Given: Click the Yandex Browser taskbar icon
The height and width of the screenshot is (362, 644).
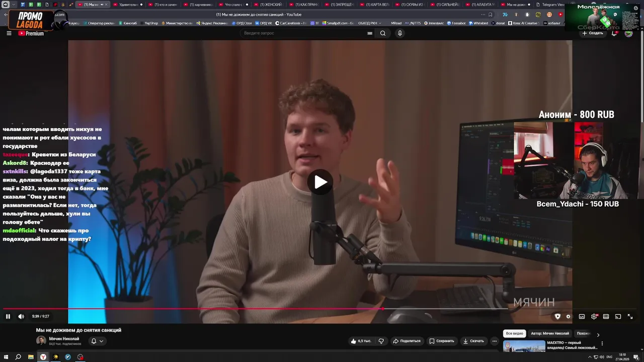Looking at the screenshot, I should (x=43, y=357).
